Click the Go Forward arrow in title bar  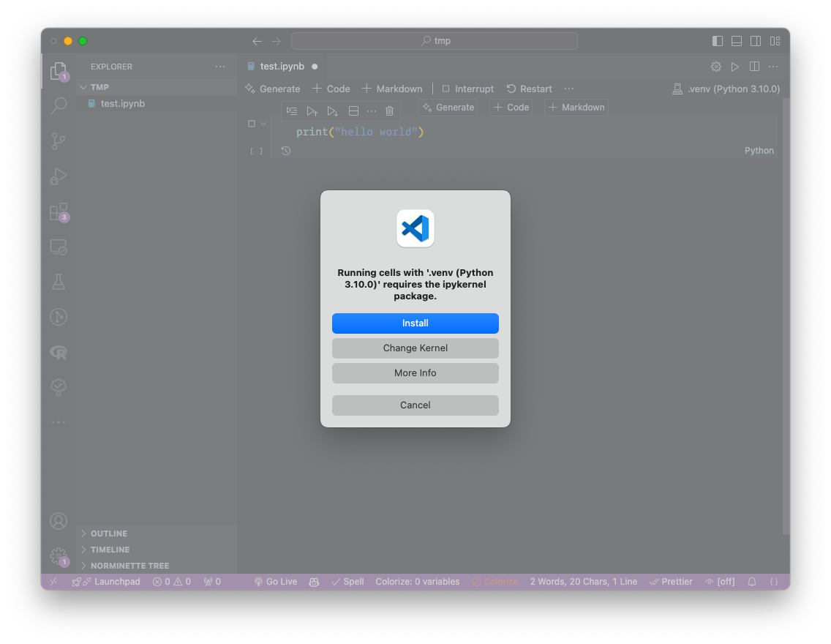[276, 41]
